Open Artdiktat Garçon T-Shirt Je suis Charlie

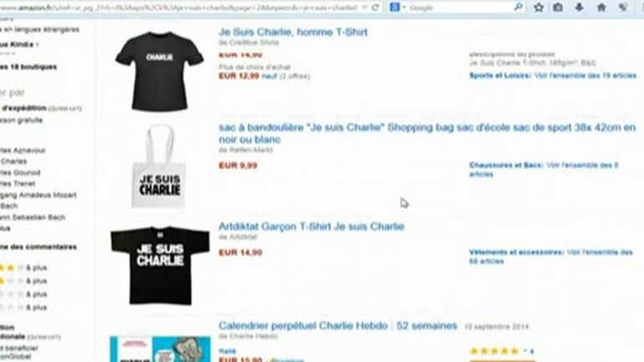click(x=311, y=227)
